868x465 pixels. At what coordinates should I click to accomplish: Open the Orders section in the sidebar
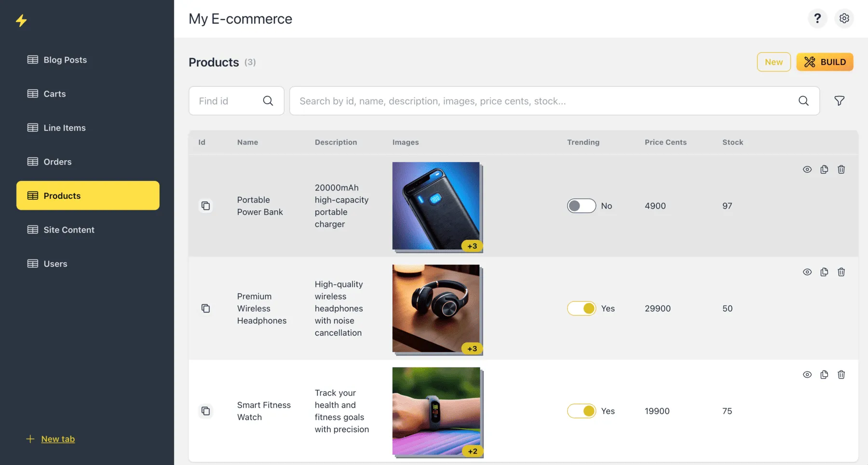click(57, 162)
